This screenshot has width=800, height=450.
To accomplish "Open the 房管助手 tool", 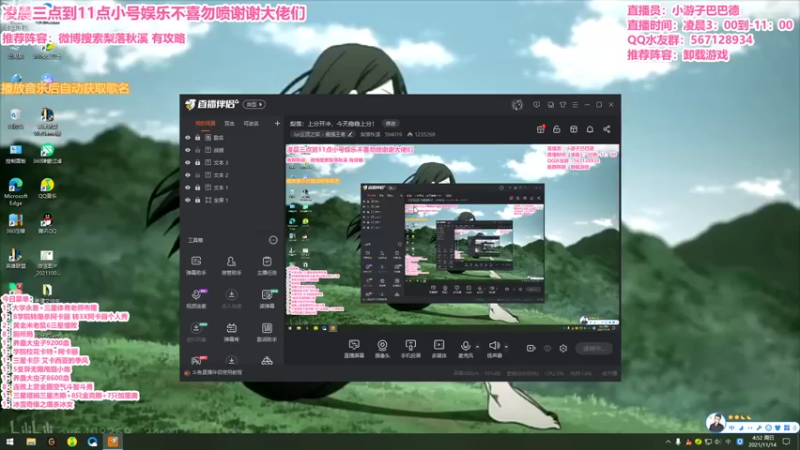I will tap(231, 266).
